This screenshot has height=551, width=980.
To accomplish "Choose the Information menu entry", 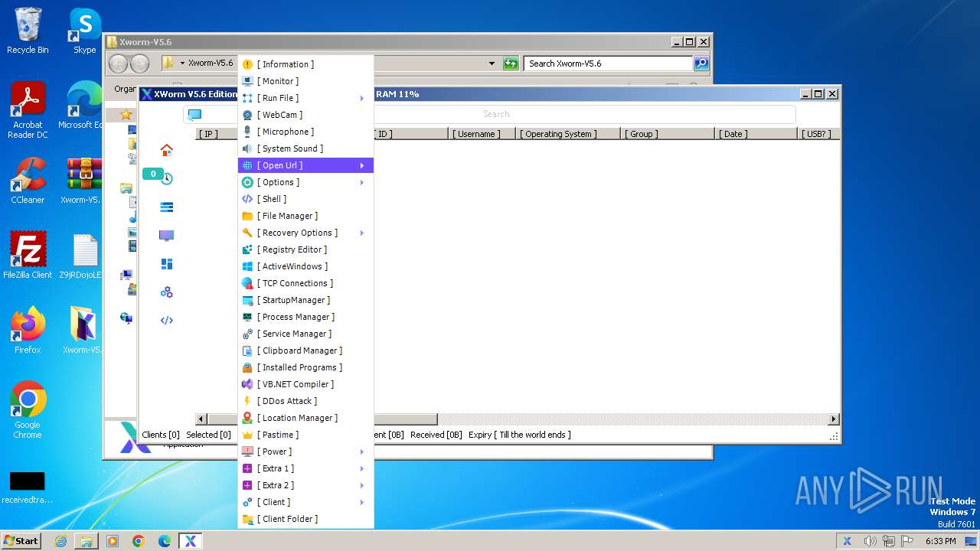I will point(305,64).
